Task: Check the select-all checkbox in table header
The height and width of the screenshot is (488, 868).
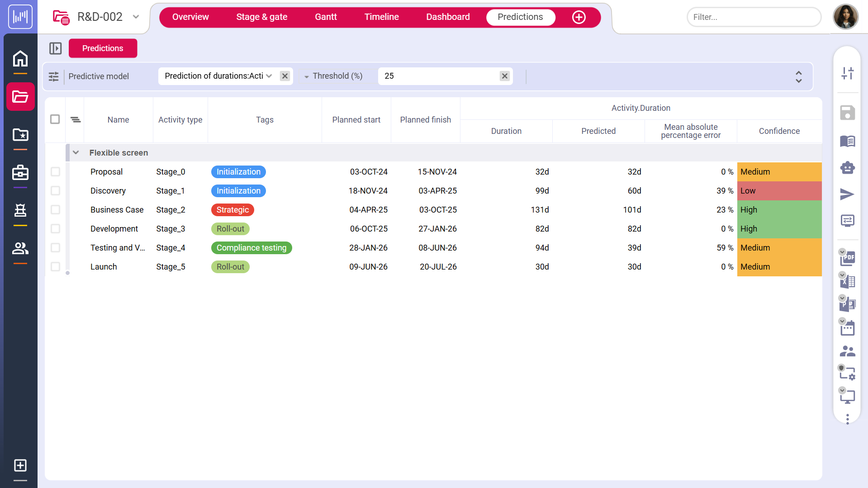Action: 55,119
